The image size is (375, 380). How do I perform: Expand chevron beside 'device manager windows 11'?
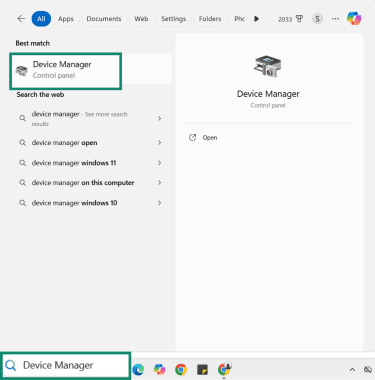click(160, 163)
